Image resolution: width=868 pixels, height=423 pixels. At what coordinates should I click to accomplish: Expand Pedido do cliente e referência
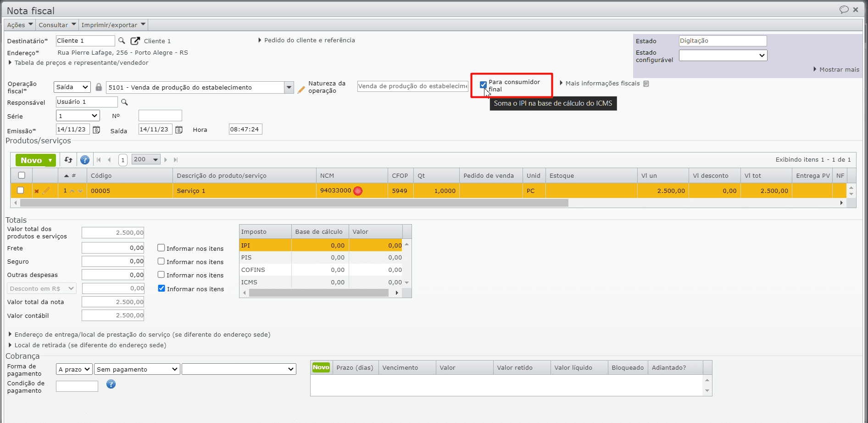coord(307,40)
